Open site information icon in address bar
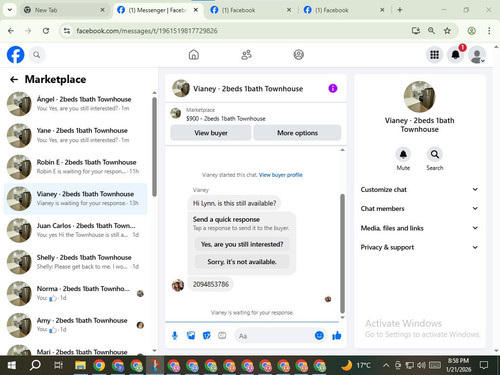The image size is (500, 375). 67,31
